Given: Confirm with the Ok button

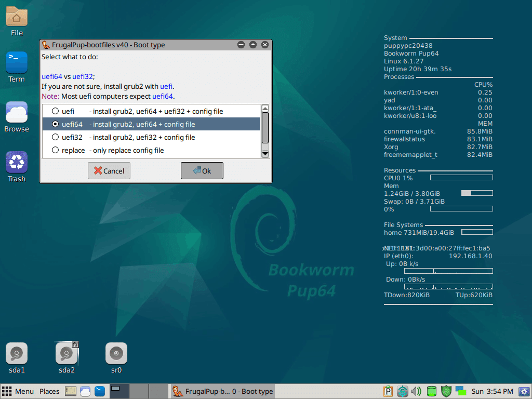Looking at the screenshot, I should 202,170.
